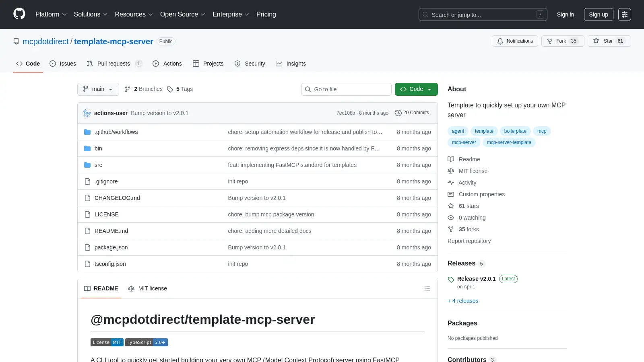Viewport: 644px width, 362px height.
Task: Expand the Solutions menu
Action: pyautogui.click(x=91, y=14)
